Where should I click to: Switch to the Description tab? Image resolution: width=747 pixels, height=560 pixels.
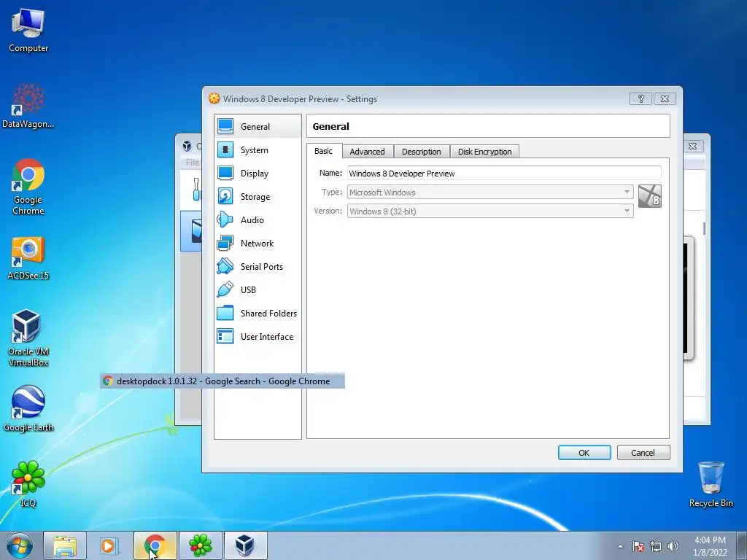tap(422, 152)
